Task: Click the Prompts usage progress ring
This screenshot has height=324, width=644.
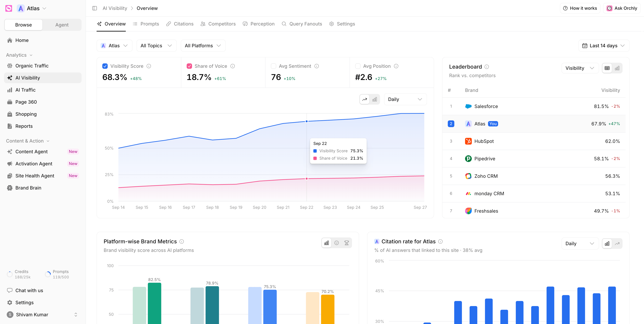Action: coord(48,274)
